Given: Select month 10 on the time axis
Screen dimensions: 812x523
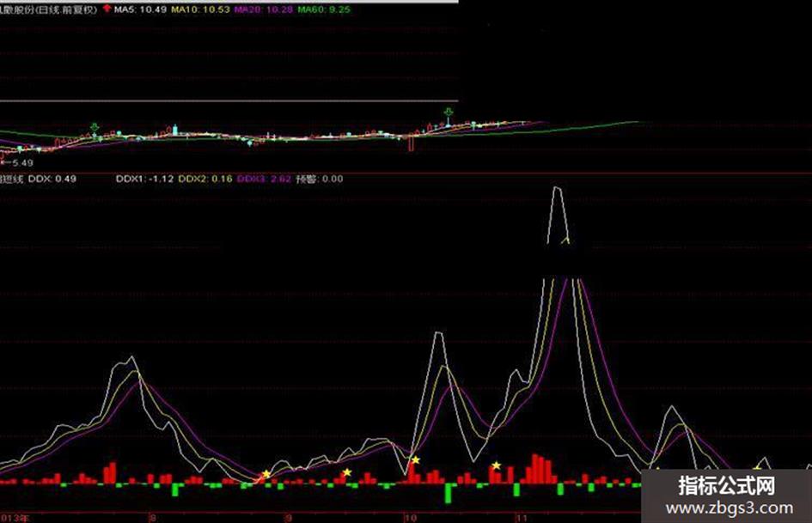Looking at the screenshot, I should click(x=410, y=517).
